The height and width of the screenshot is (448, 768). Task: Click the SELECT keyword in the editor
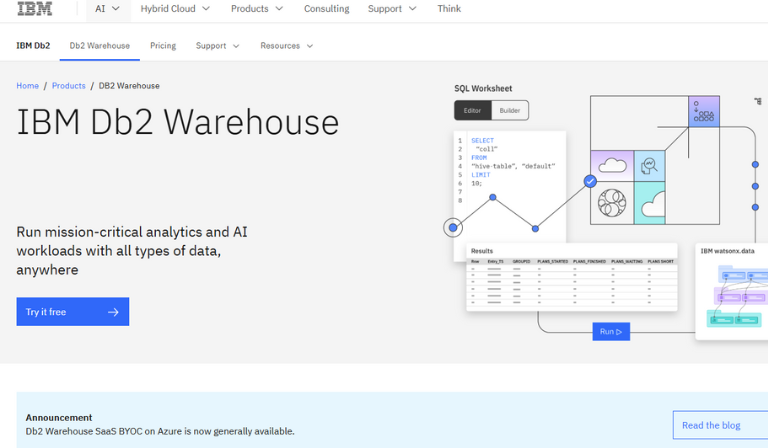[x=482, y=141]
